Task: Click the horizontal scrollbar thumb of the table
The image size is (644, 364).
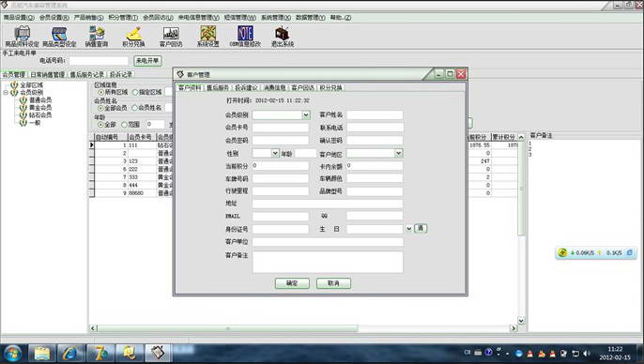Action: (227, 328)
